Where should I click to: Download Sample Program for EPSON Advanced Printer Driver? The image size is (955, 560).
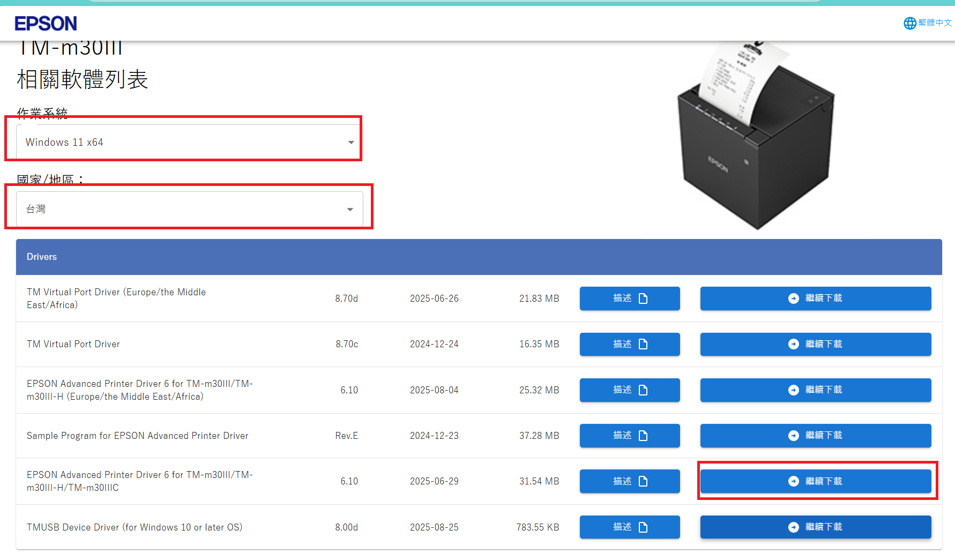click(815, 436)
